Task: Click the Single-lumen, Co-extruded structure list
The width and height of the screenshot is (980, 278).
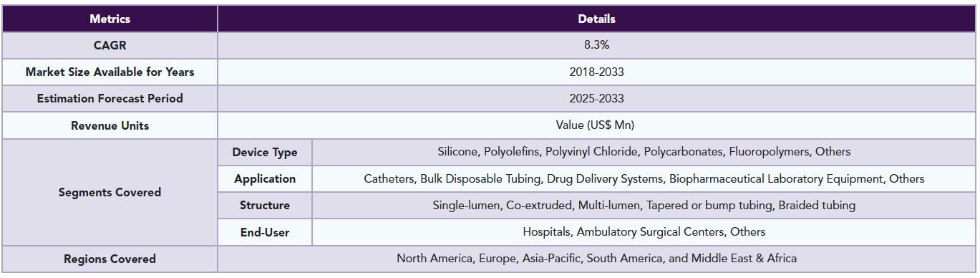Action: tap(644, 205)
